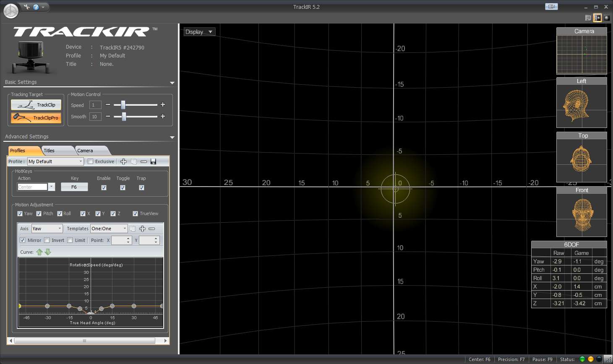613x364 pixels.
Task: Open the Templates dropdown showing One:One
Action: (109, 229)
